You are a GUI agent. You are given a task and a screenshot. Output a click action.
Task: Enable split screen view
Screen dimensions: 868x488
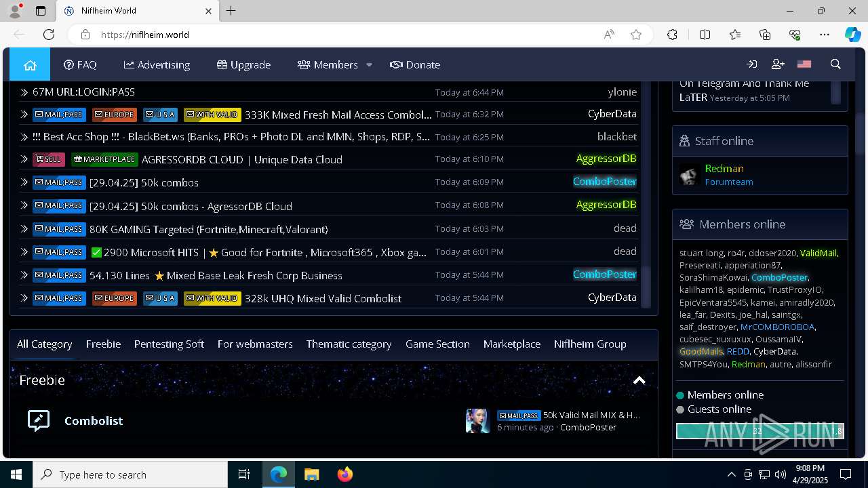(705, 35)
